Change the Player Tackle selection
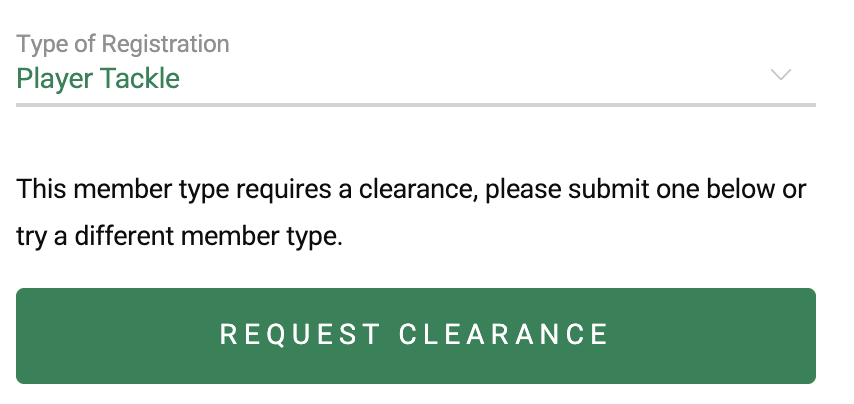854x404 pixels. point(416,78)
